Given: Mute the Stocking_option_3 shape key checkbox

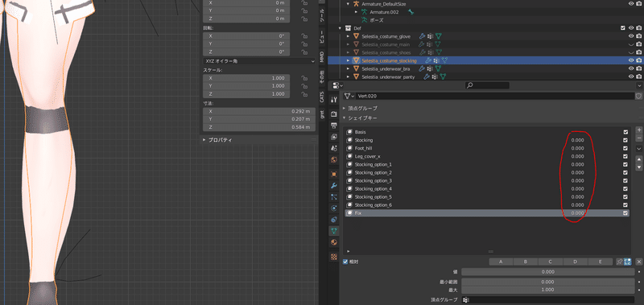Looking at the screenshot, I should 625,180.
